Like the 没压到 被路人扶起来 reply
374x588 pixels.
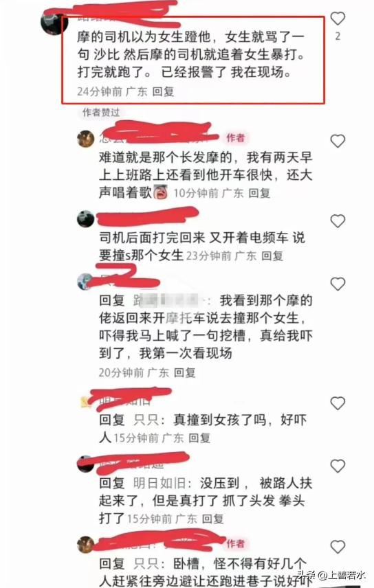coord(337,466)
